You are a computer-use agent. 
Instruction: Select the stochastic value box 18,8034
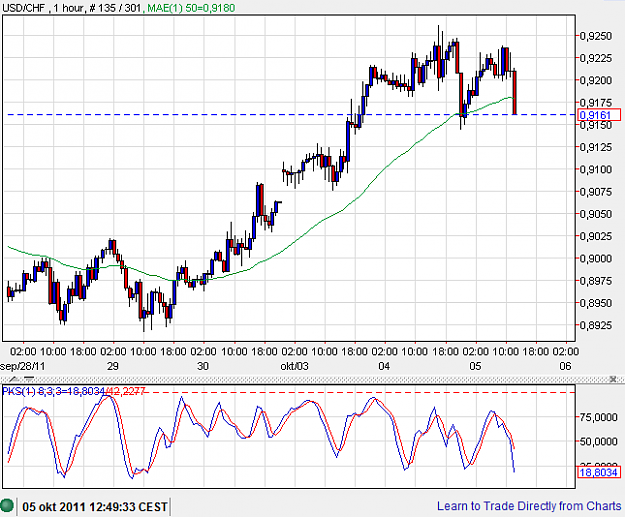click(x=599, y=472)
